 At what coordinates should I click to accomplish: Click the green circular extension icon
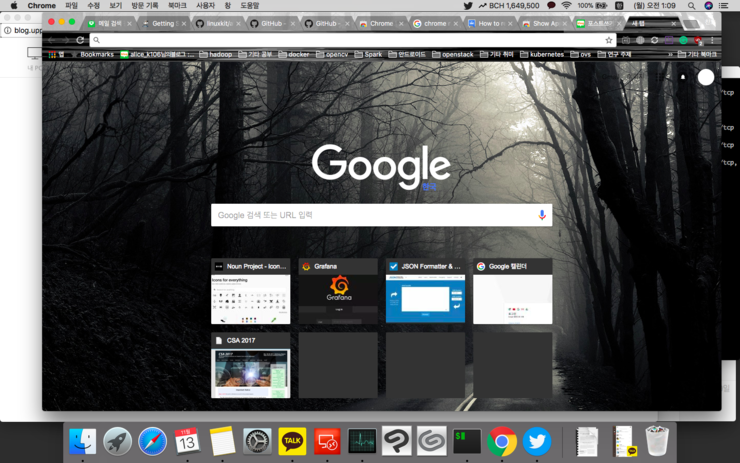coord(683,40)
